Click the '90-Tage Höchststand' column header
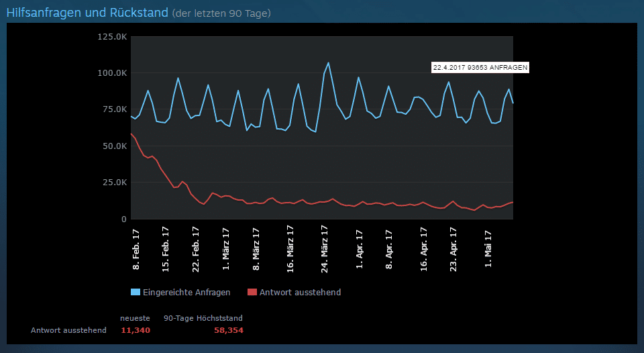The width and height of the screenshot is (644, 353). [x=203, y=317]
